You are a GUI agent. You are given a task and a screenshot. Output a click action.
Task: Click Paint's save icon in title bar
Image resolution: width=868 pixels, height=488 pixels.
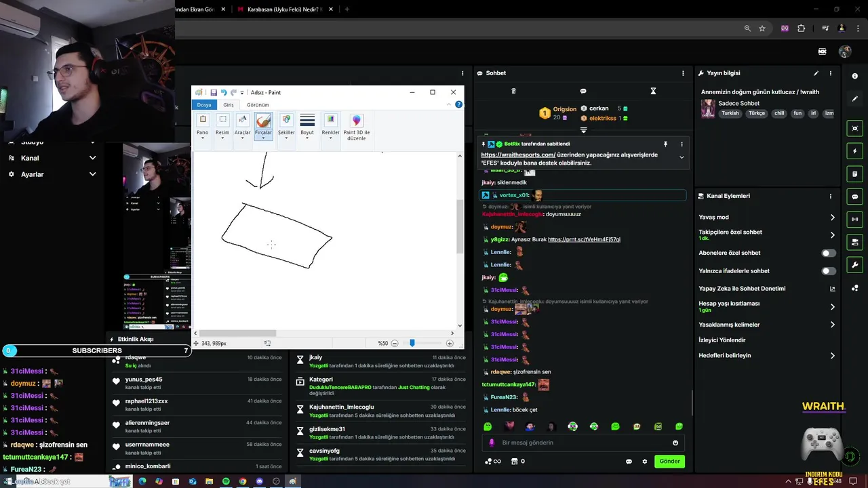pyautogui.click(x=214, y=92)
